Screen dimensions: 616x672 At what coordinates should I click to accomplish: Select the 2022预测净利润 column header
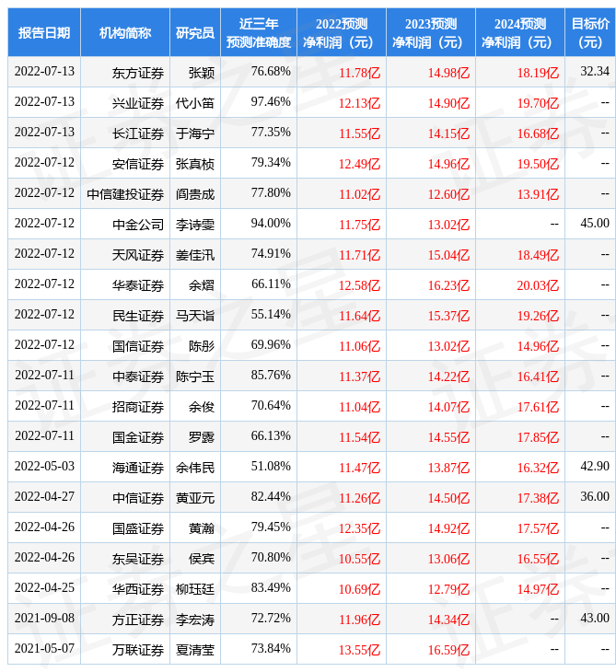[341, 32]
